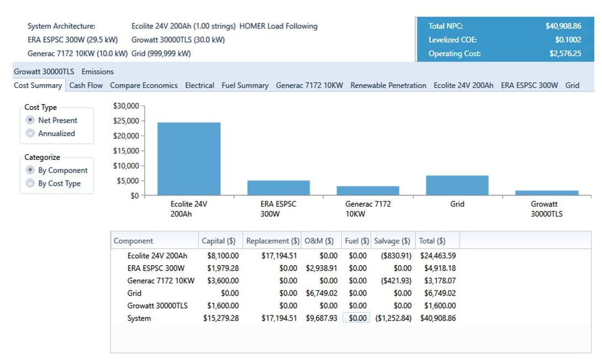This screenshot has height=364, width=602.
Task: Click the highlighted System fuel $0.00 cell
Action: coord(356,318)
